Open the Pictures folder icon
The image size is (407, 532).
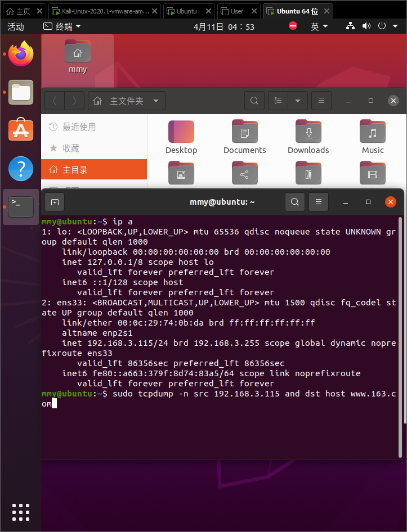point(181,174)
